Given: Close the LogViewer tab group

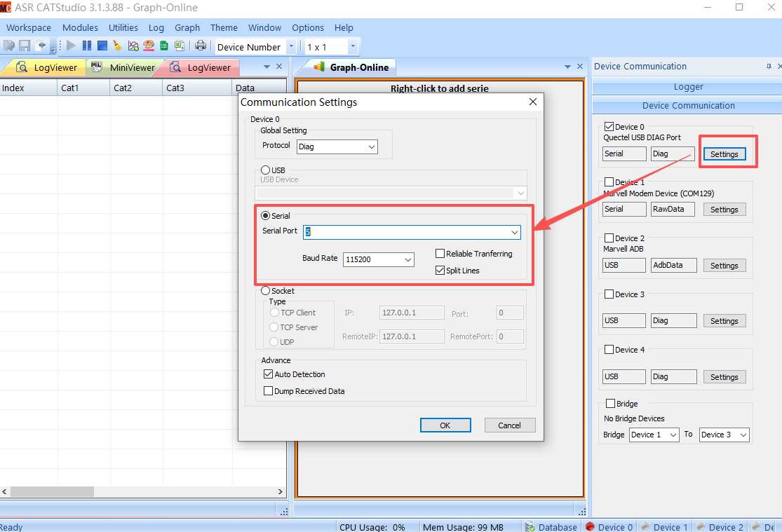Looking at the screenshot, I should pyautogui.click(x=279, y=67).
